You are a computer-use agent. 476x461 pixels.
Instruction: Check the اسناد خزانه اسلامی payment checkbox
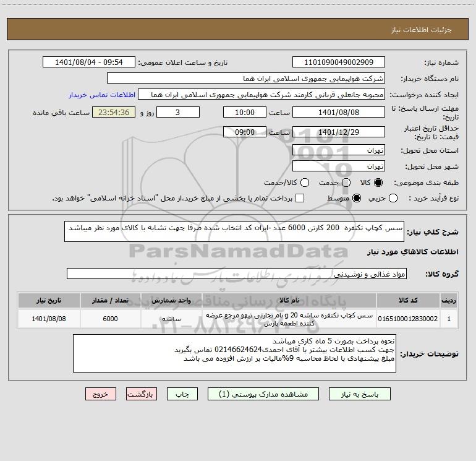[x=300, y=198]
